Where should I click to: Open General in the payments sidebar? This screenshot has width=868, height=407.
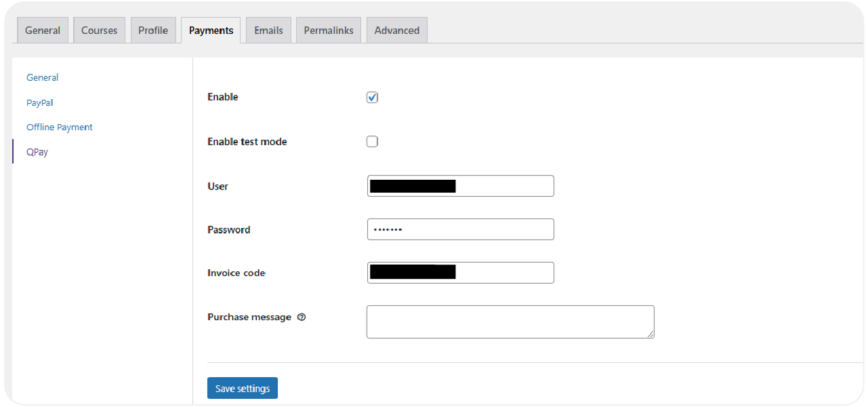(x=42, y=77)
